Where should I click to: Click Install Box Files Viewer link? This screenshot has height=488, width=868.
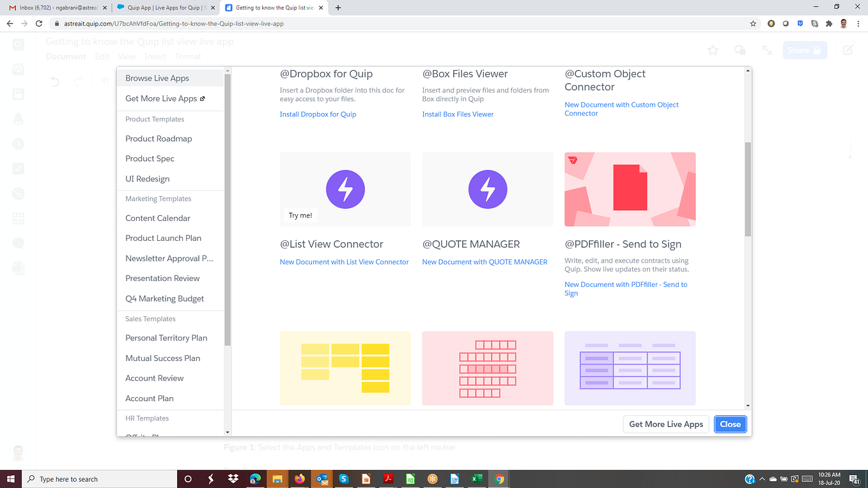tap(458, 114)
